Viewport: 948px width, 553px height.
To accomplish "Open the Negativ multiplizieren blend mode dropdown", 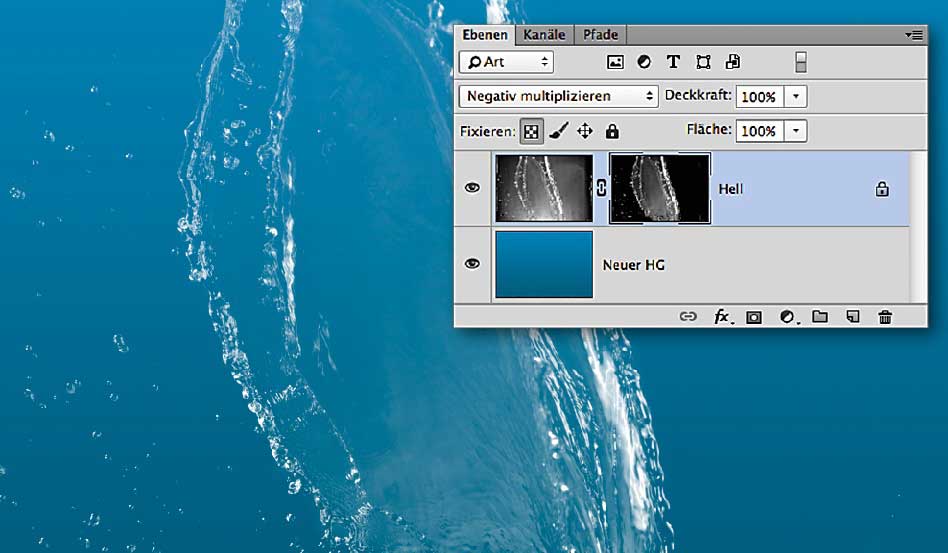I will (557, 97).
